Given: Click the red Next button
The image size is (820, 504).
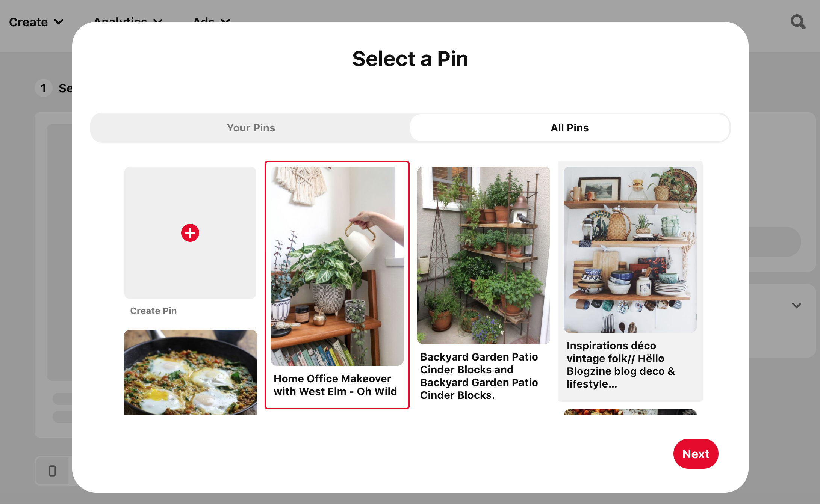Looking at the screenshot, I should click(696, 454).
